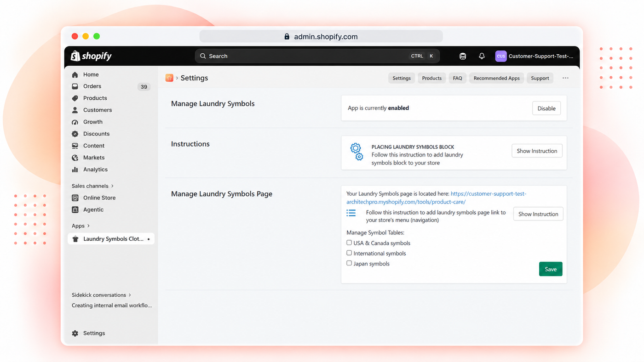Open Home from the sidebar house icon
The image size is (644, 362).
(75, 74)
